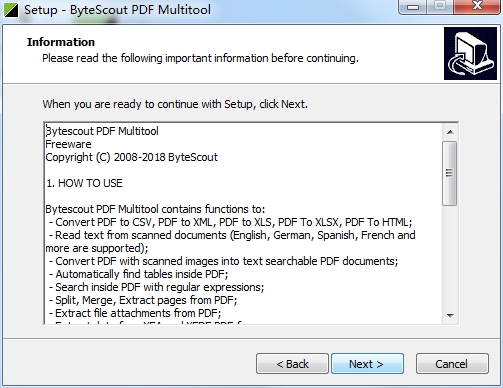Click the setup wizard computer icon
The width and height of the screenshot is (503, 388).
coord(470,53)
